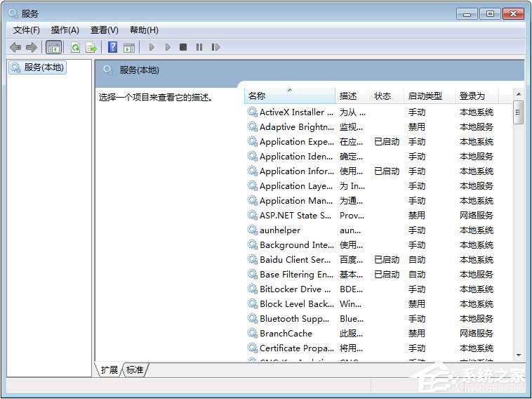
Task: Select the Base Filtering Engine row
Action: point(378,275)
